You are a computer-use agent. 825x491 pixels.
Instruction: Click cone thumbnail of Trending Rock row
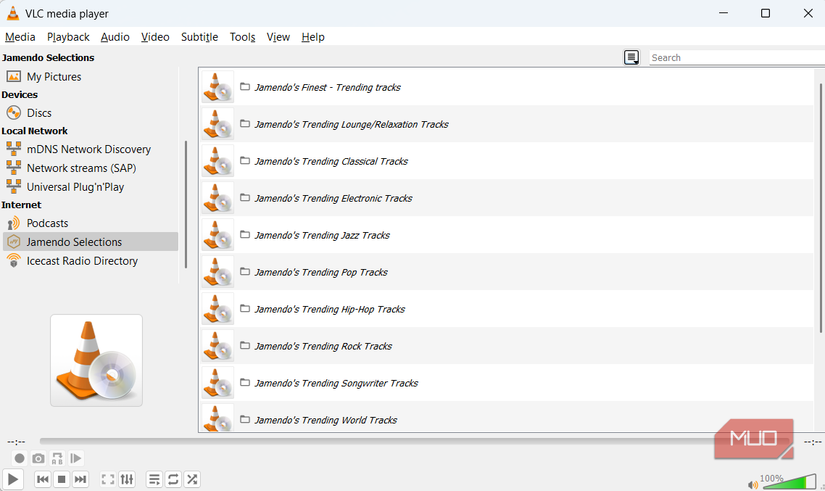(x=218, y=346)
